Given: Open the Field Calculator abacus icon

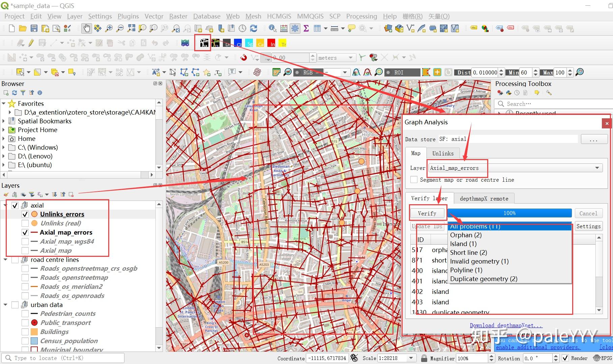Looking at the screenshot, I should point(284,28).
